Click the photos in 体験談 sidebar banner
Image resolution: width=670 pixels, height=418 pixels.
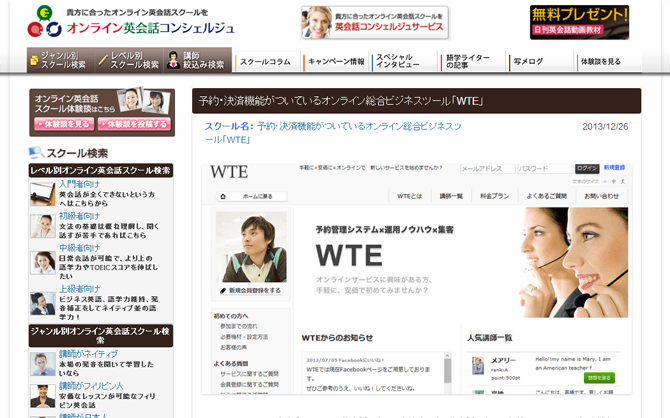click(x=144, y=101)
